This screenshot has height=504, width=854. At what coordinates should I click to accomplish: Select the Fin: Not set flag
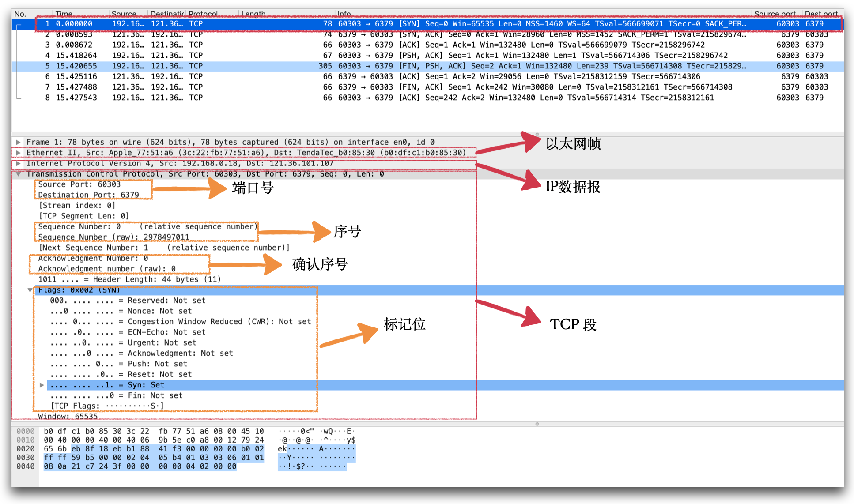pos(116,396)
